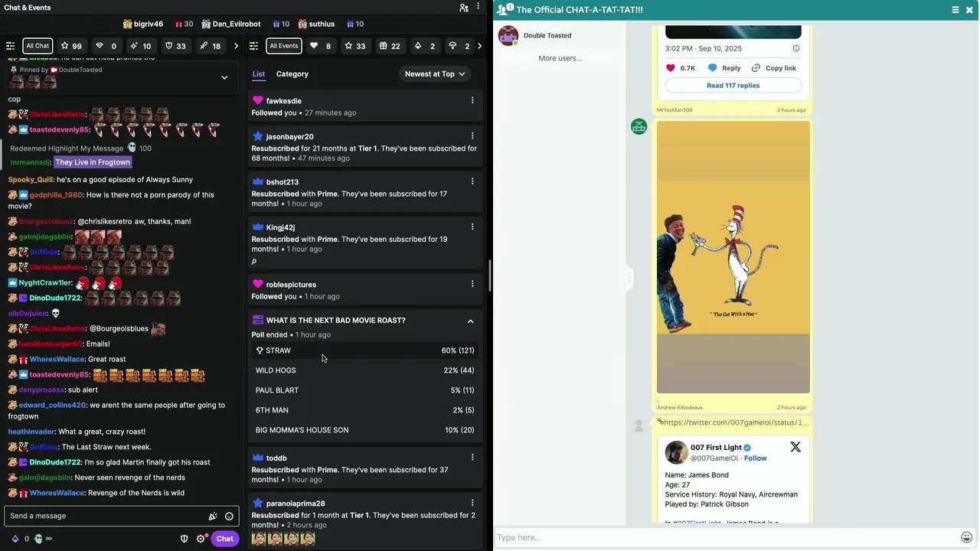Open options menu for Kingj42j event
This screenshot has height=551, width=980.
(x=472, y=227)
